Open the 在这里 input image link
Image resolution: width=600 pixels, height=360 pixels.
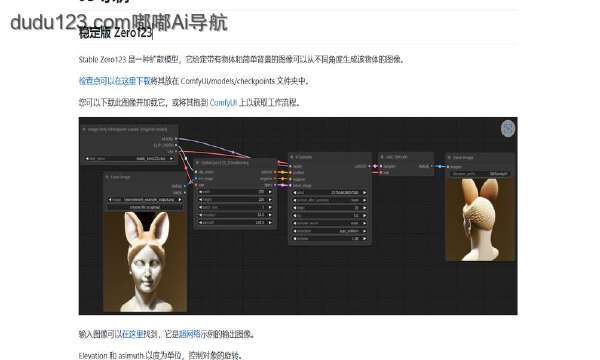pos(132,334)
